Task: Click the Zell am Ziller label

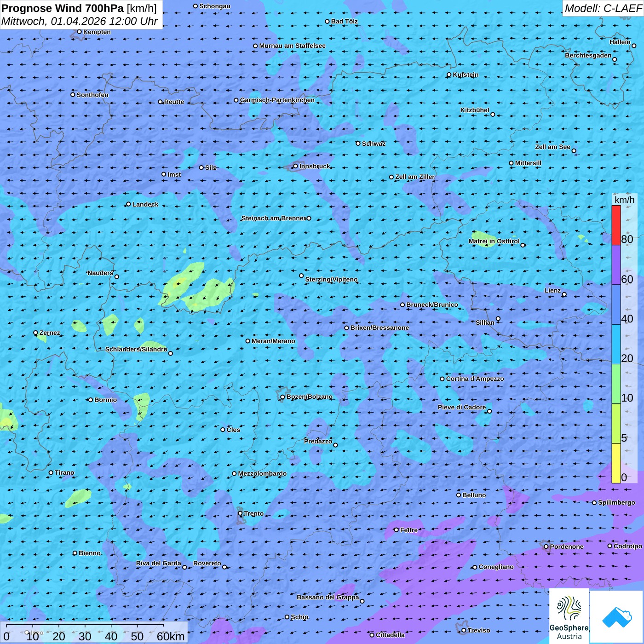Action: point(414,177)
